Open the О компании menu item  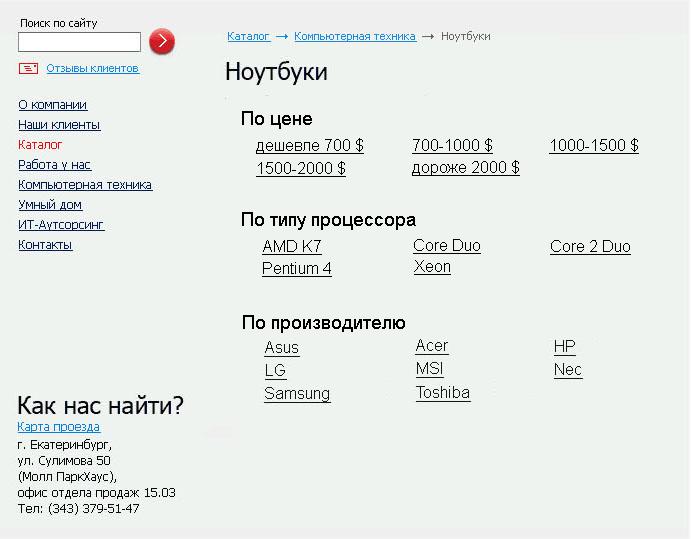(x=52, y=105)
